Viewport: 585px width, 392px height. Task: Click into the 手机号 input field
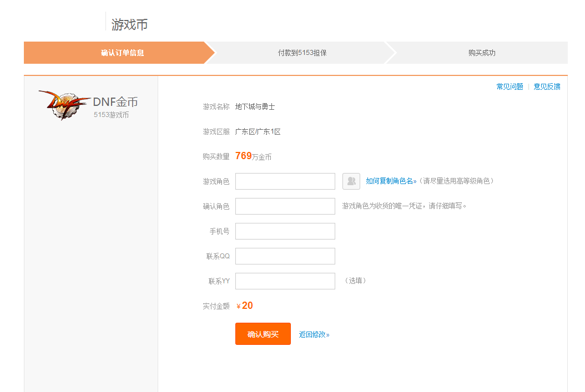click(x=285, y=231)
